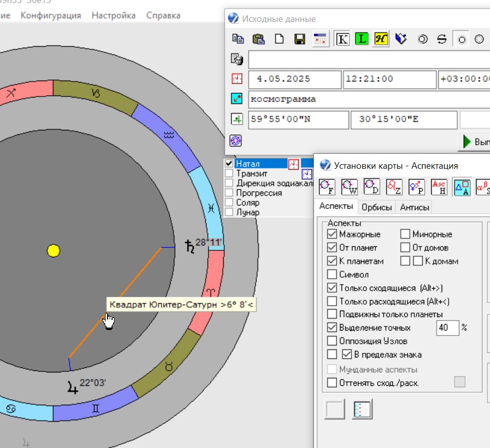The image size is (490, 448).
Task: Click the green L toolbar button
Action: (362, 39)
